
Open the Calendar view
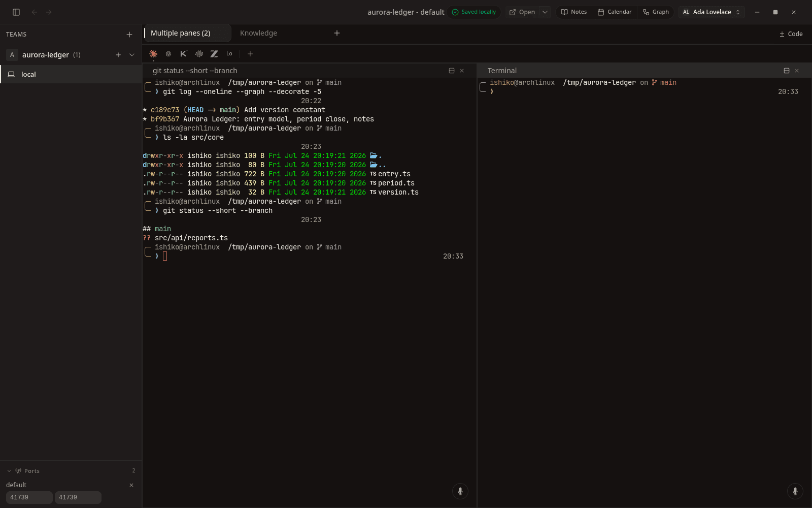[615, 12]
